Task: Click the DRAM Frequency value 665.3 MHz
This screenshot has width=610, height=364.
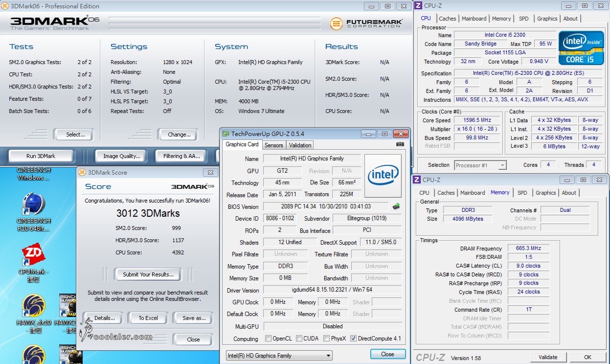Action: (x=529, y=249)
